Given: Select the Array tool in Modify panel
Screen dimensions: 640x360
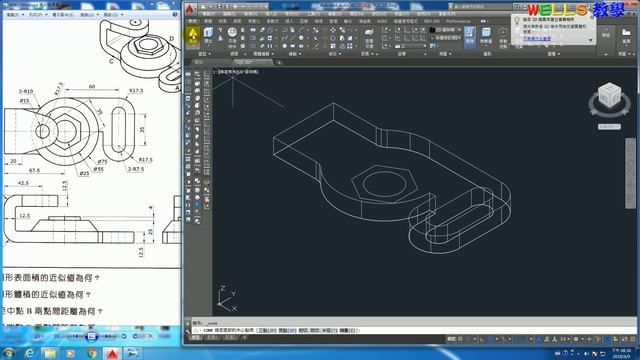Looking at the screenshot, I should 350,46.
